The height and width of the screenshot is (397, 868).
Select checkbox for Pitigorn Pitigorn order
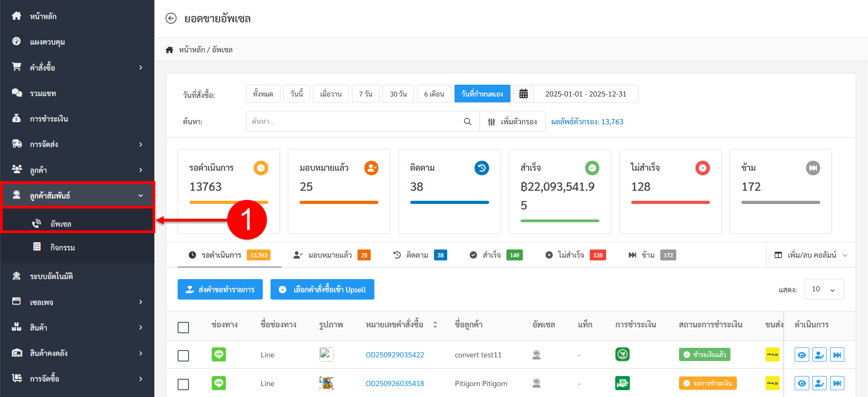click(183, 384)
